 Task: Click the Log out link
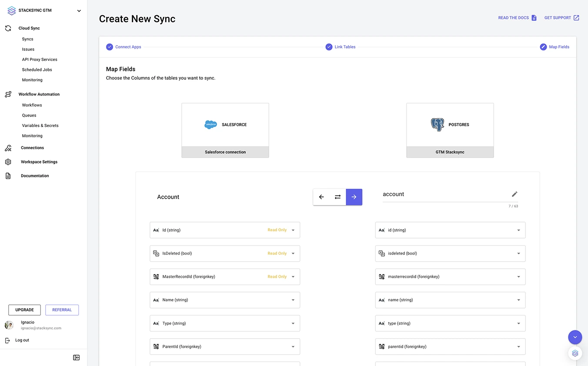pos(22,340)
